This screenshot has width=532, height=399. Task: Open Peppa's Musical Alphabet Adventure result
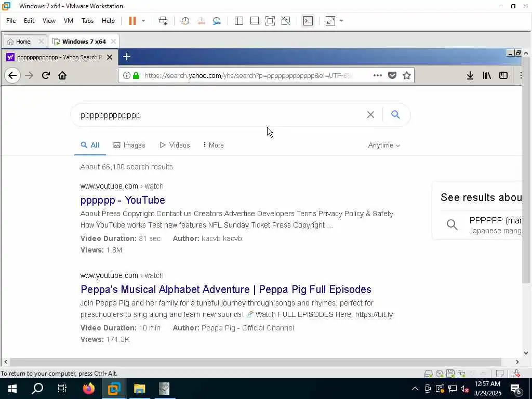[226, 289]
